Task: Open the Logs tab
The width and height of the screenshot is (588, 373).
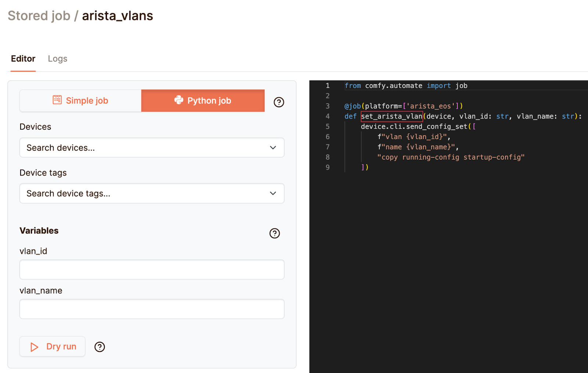Action: (57, 59)
